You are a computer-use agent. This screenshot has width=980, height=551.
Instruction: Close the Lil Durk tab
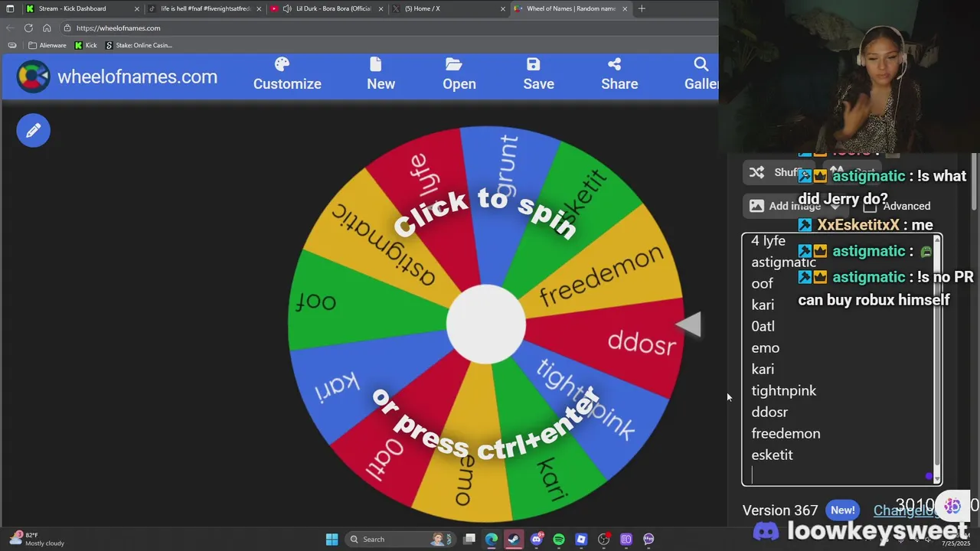pos(381,8)
